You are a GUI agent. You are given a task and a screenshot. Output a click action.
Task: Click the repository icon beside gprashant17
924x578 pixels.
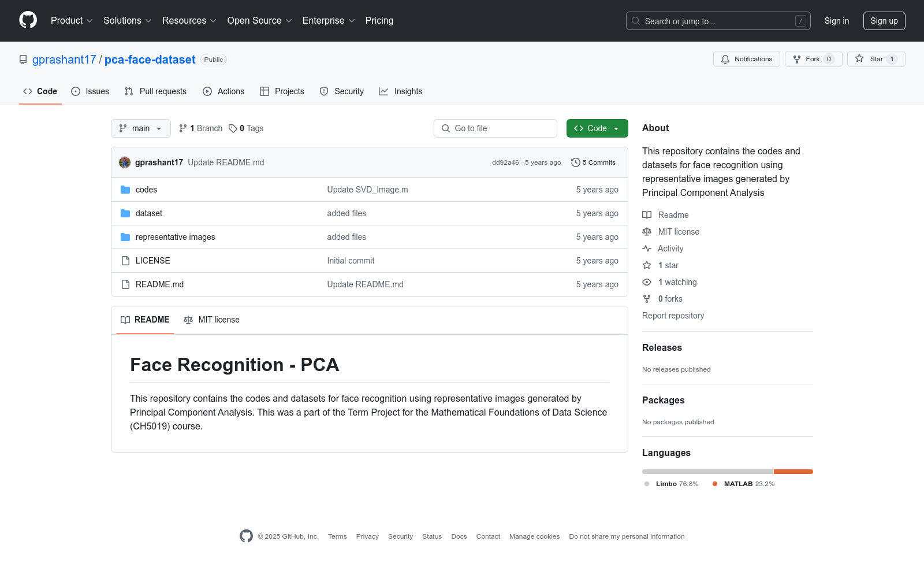(x=23, y=60)
